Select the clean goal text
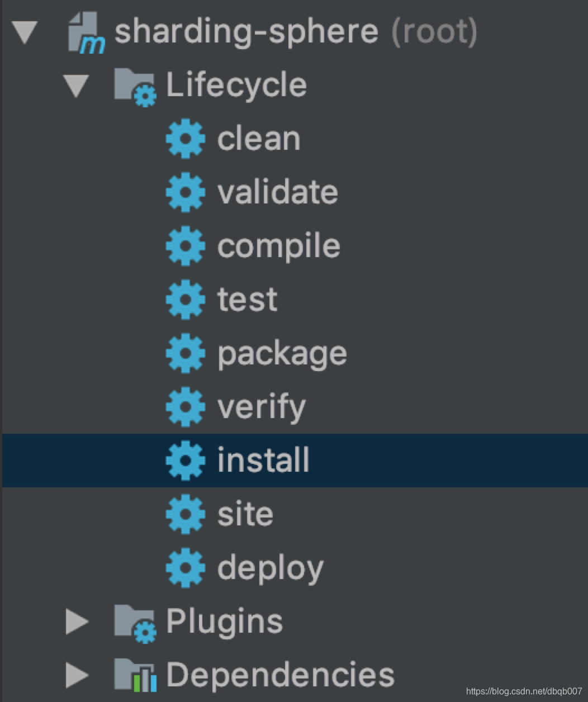The width and height of the screenshot is (588, 702). (x=259, y=139)
